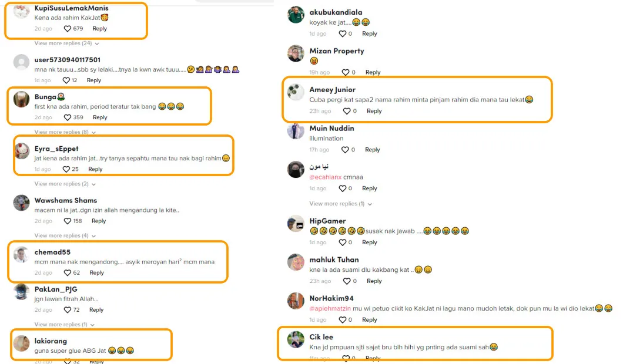Screen dimensions: 623x364
Task: View 1 reply under PakLan_PJG's comment
Action: click(x=64, y=325)
